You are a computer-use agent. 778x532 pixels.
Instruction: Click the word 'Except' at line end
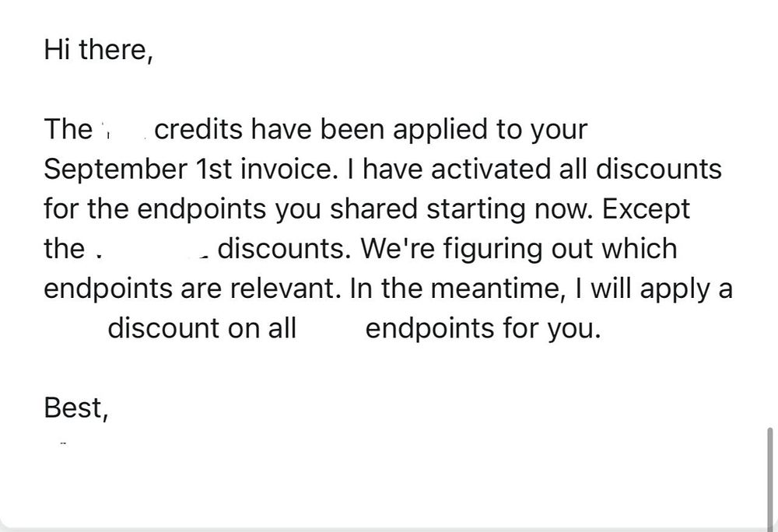pyautogui.click(x=646, y=210)
